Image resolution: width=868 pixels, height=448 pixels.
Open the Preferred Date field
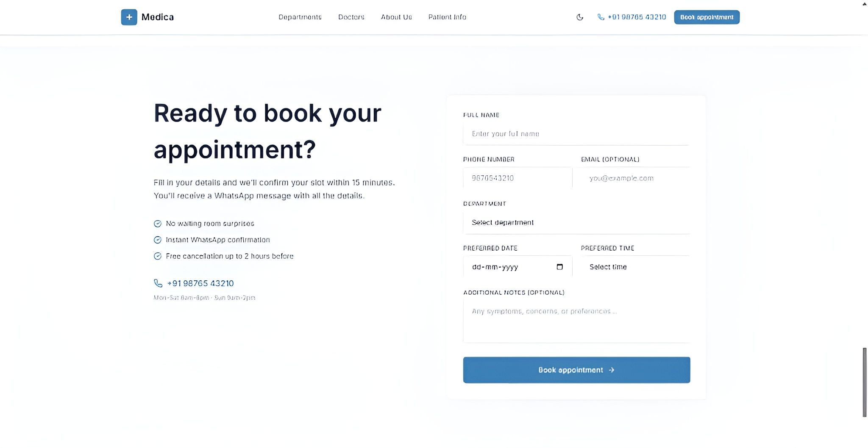click(517, 267)
